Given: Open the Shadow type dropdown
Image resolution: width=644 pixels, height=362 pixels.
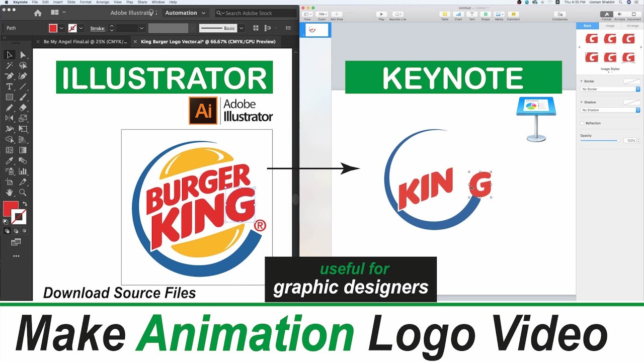Looking at the screenshot, I should tap(610, 110).
